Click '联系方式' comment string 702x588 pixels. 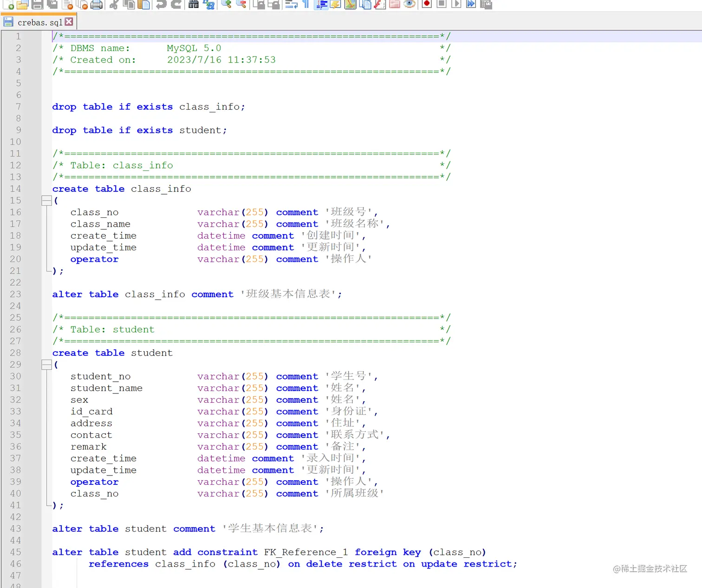tap(355, 434)
